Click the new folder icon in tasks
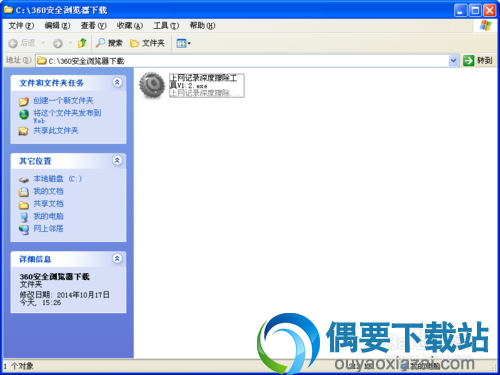500x375 pixels. click(x=24, y=101)
